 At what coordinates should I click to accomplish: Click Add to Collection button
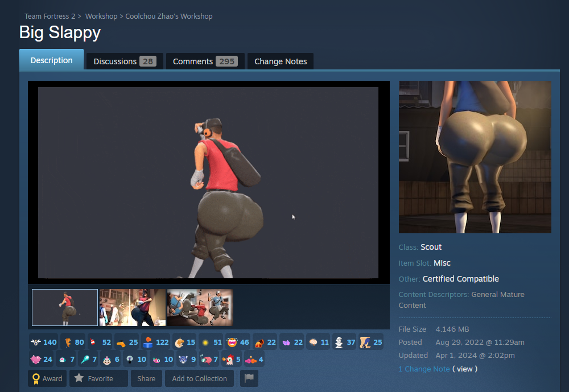(x=199, y=378)
